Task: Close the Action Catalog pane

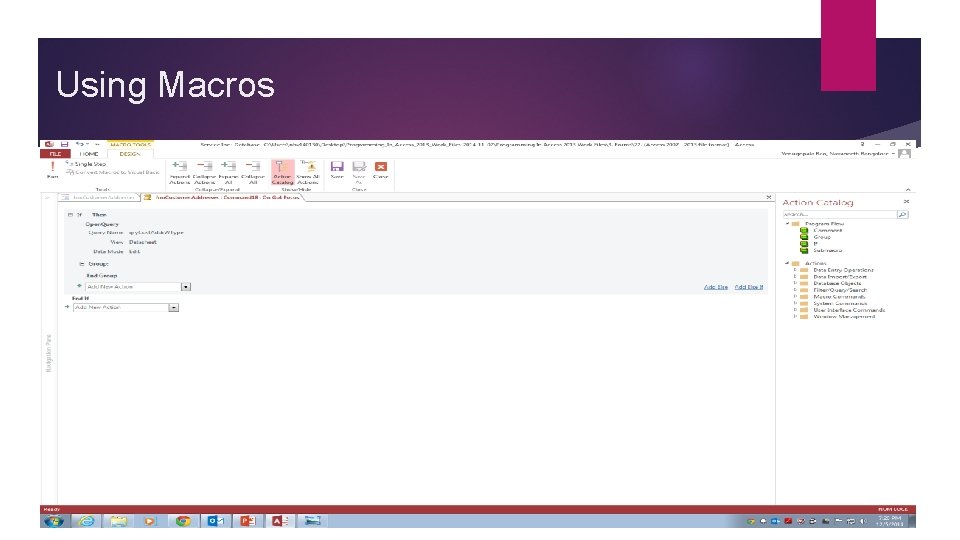Action: (906, 201)
